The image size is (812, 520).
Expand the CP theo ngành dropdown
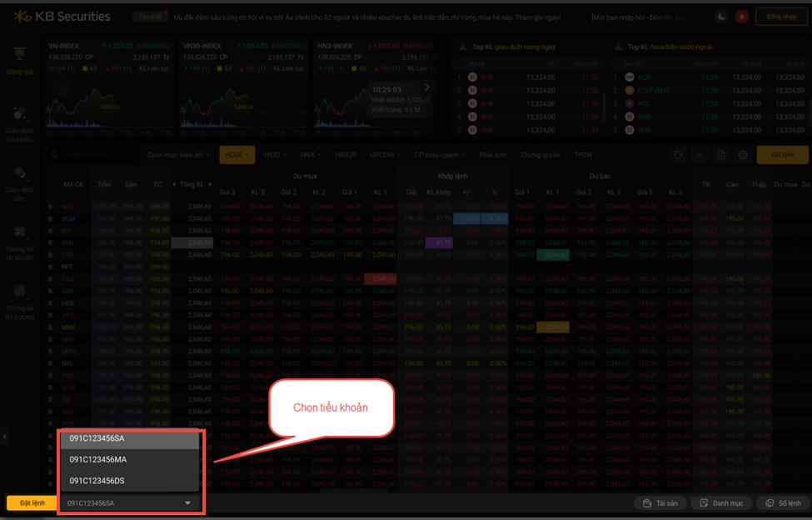(x=440, y=155)
